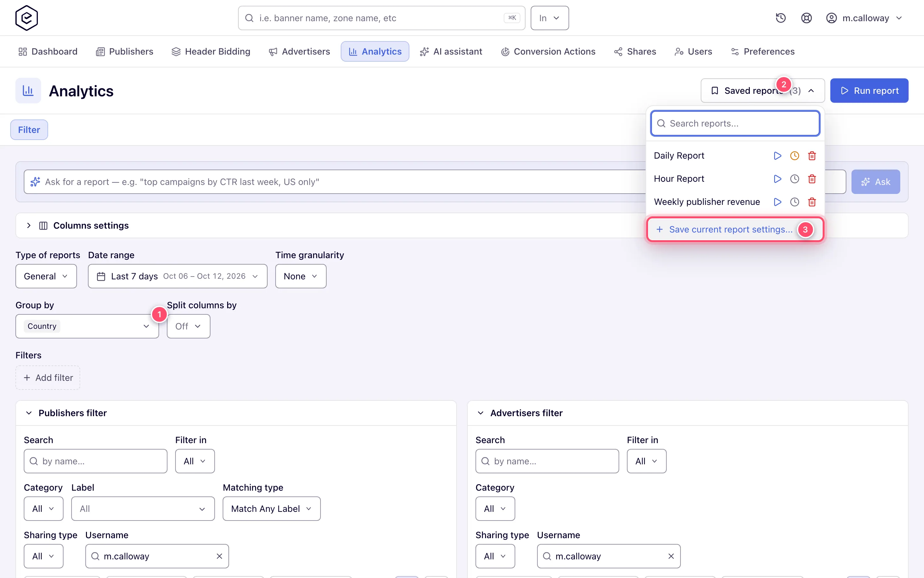Open the history clock icon in header

[x=781, y=18]
